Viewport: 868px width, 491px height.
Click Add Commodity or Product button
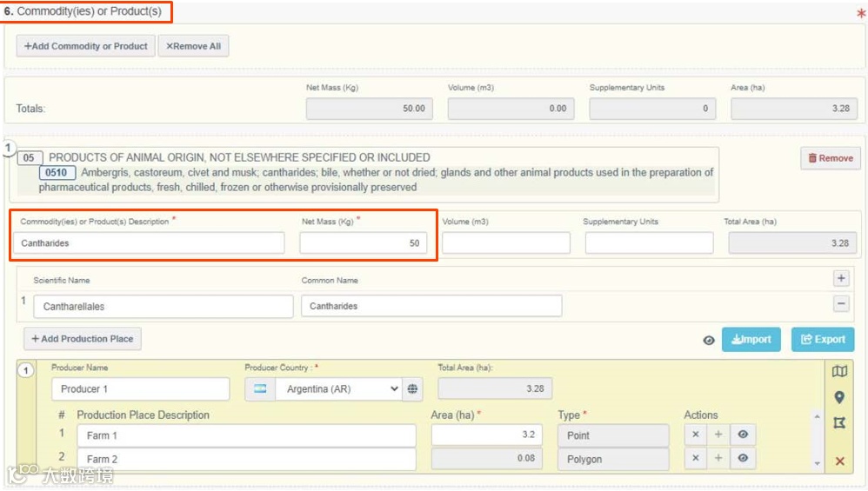[x=86, y=46]
